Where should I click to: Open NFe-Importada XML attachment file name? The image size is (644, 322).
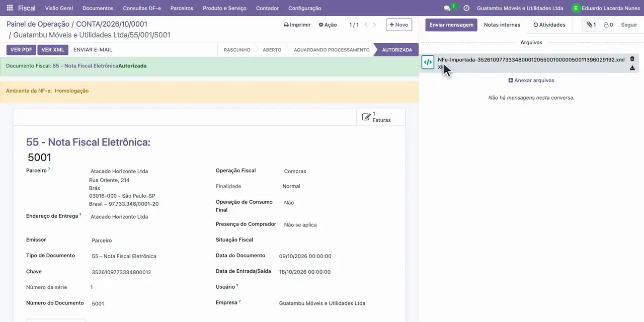(531, 60)
